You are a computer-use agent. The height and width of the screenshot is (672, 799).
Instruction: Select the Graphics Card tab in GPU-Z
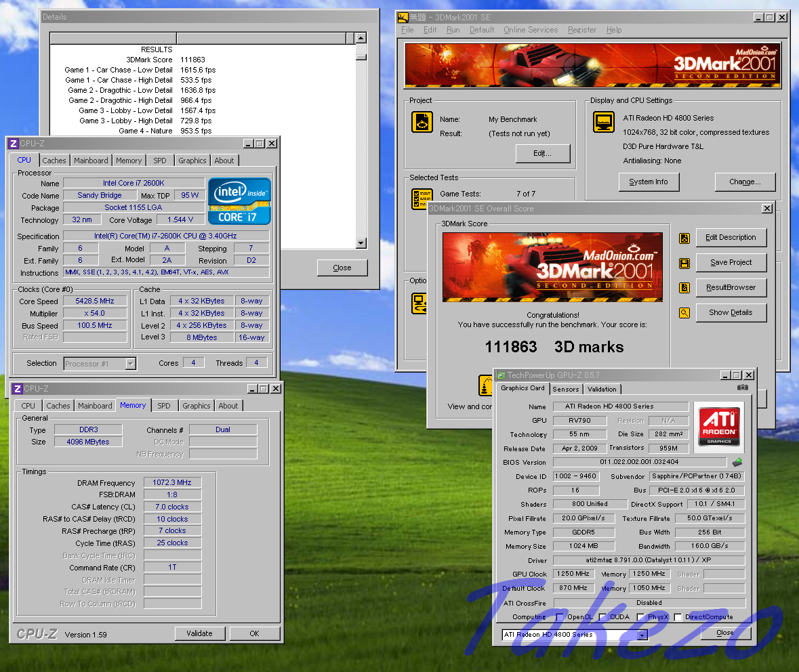[x=523, y=388]
